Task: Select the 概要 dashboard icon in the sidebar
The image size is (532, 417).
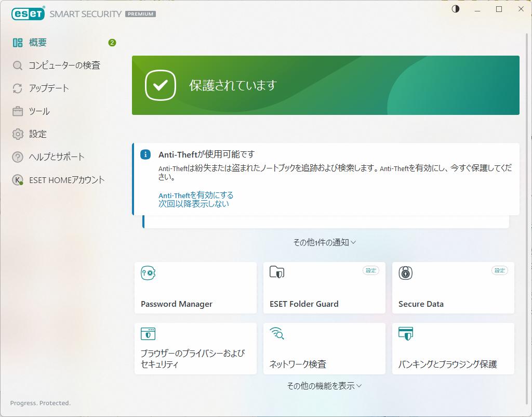Action: [18, 43]
